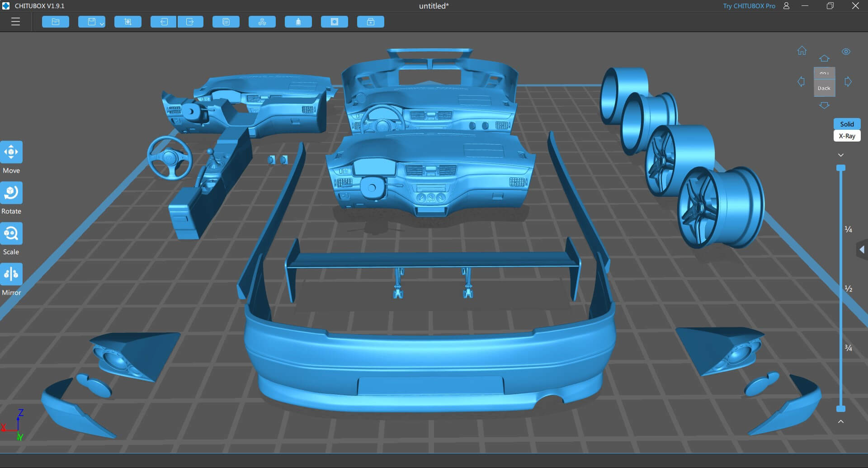
Task: Switch render mode to X-Ray
Action: click(847, 136)
